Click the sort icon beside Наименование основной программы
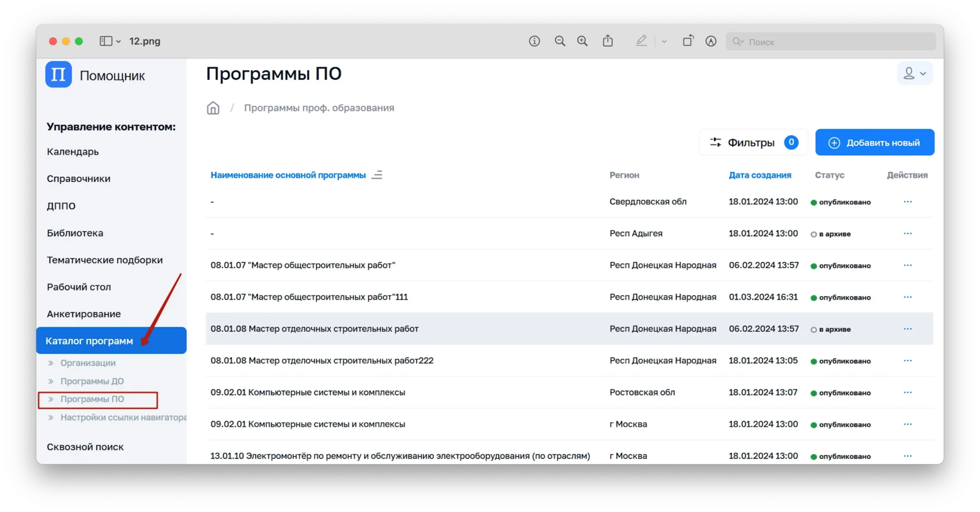Screen dimensions: 980x512 [x=377, y=175]
